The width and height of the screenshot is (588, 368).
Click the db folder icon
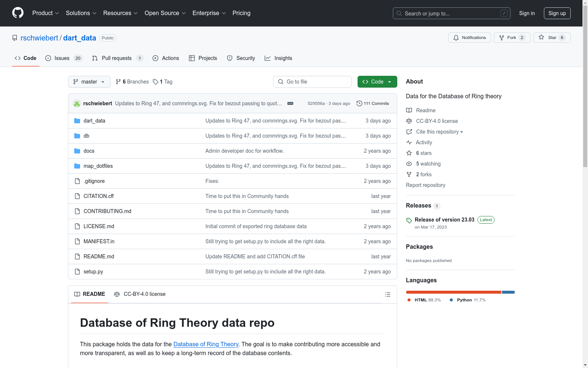click(77, 136)
